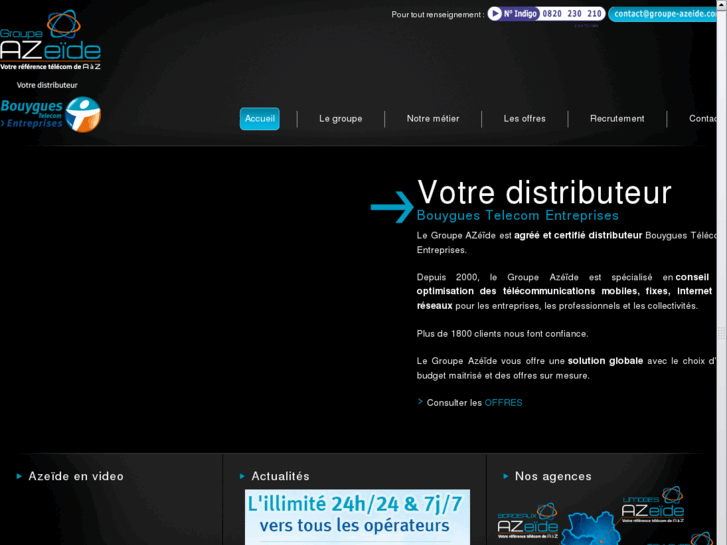Open the Le groupe menu
The image size is (727, 545).
(341, 119)
